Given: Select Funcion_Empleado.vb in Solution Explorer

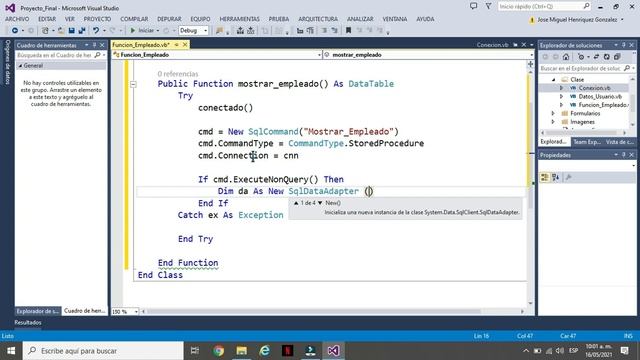Looking at the screenshot, I should (603, 105).
